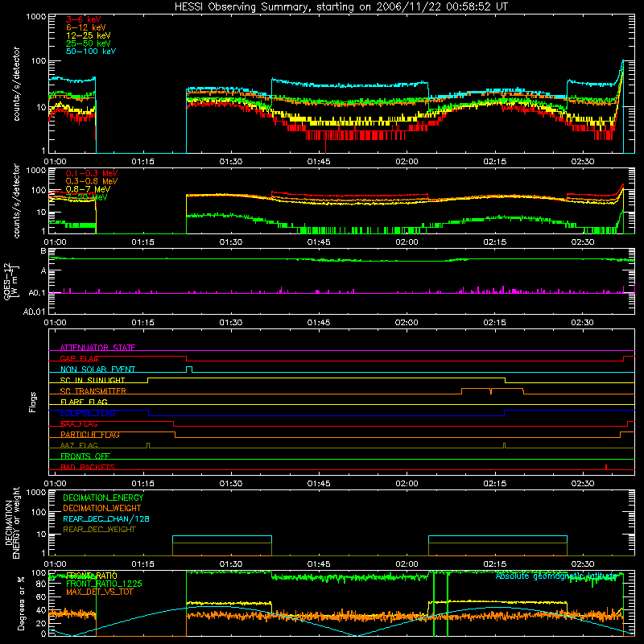
Task: Click the 02:30 tick label under the GOES plot
Action: point(582,323)
